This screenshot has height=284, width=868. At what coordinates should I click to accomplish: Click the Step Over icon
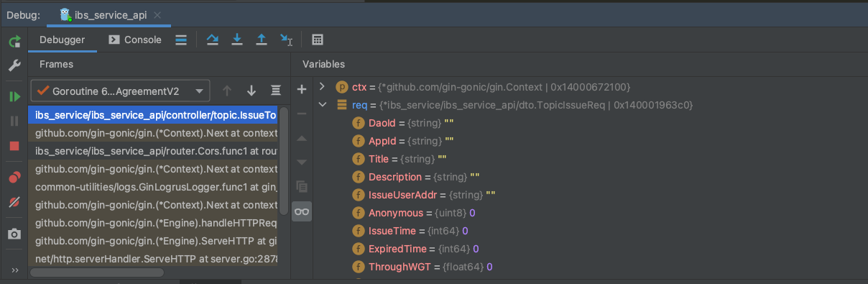[213, 40]
